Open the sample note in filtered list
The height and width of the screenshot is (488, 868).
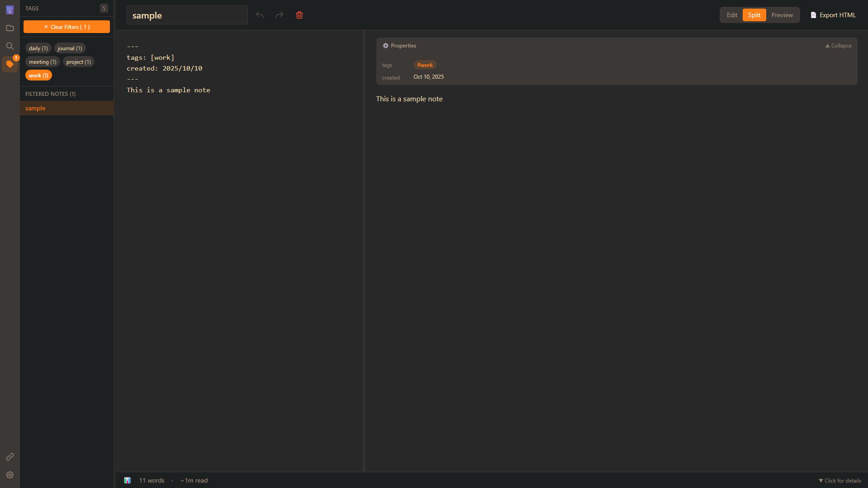[x=66, y=108]
